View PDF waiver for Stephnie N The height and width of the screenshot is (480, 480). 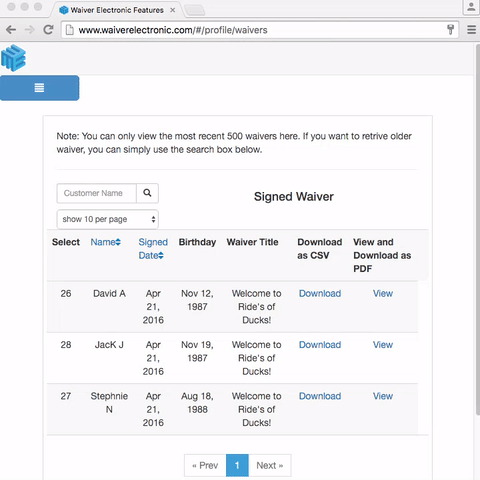[x=383, y=396]
